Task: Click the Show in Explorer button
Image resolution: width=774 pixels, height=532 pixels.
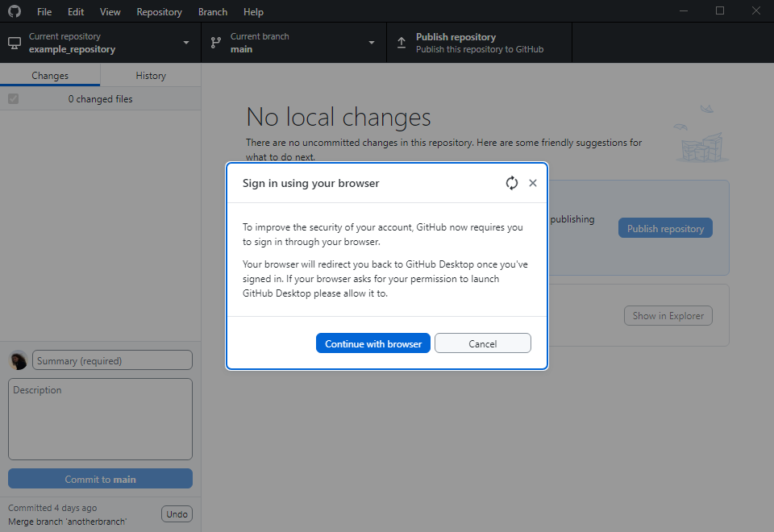Action: click(668, 316)
